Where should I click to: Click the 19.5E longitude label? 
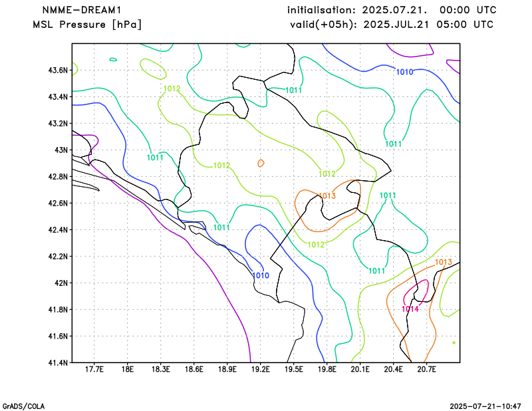tap(293, 369)
